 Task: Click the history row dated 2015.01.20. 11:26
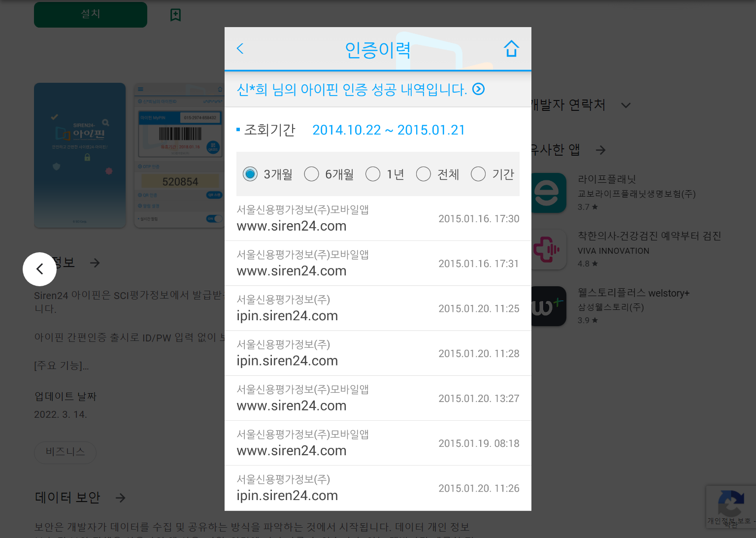click(378, 488)
